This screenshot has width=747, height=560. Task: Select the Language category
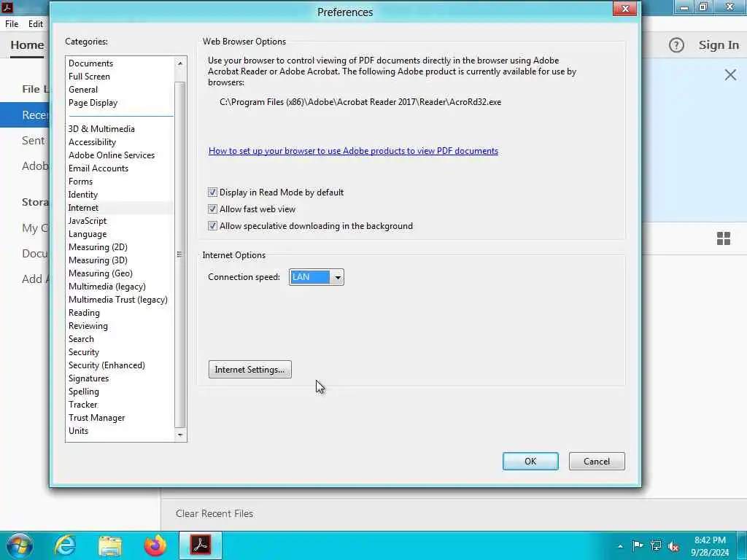[x=88, y=234]
